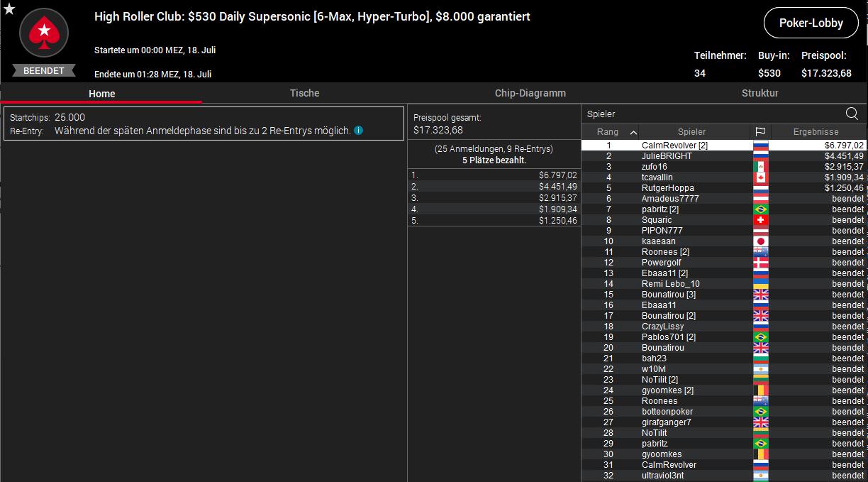Click fifth place payout row $1.250,46
The height and width of the screenshot is (482, 868).
pyautogui.click(x=494, y=221)
